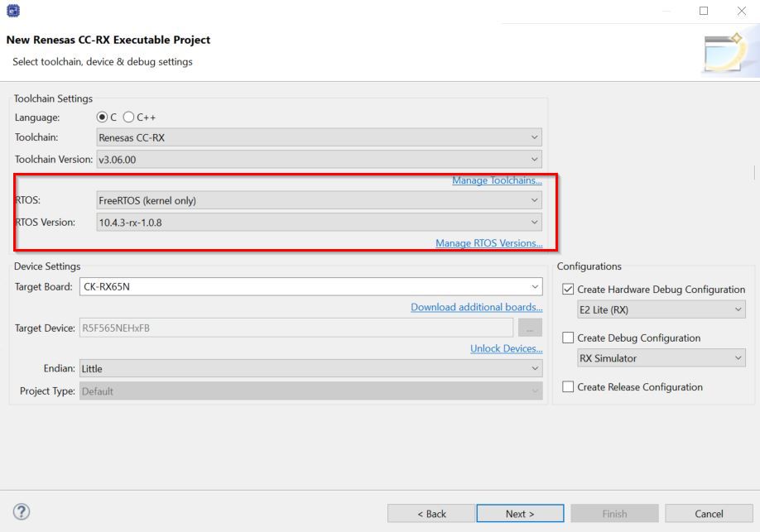Open the RX Simulator dropdown
Viewport: 760px width, 532px height.
coord(661,358)
